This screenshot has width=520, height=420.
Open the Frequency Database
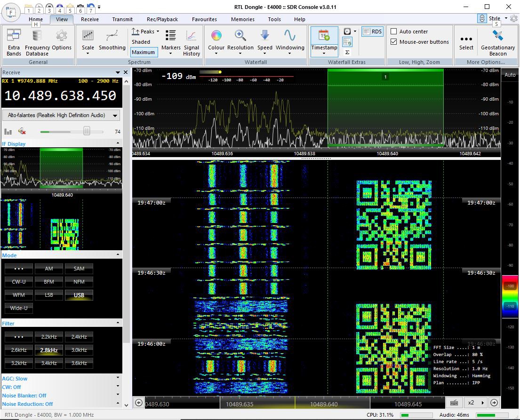click(x=37, y=42)
